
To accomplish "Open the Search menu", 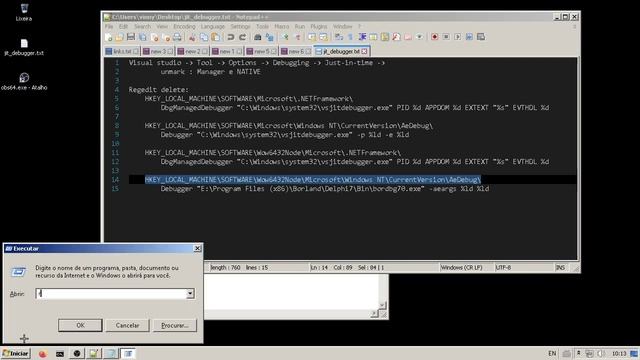I will pyautogui.click(x=142, y=27).
